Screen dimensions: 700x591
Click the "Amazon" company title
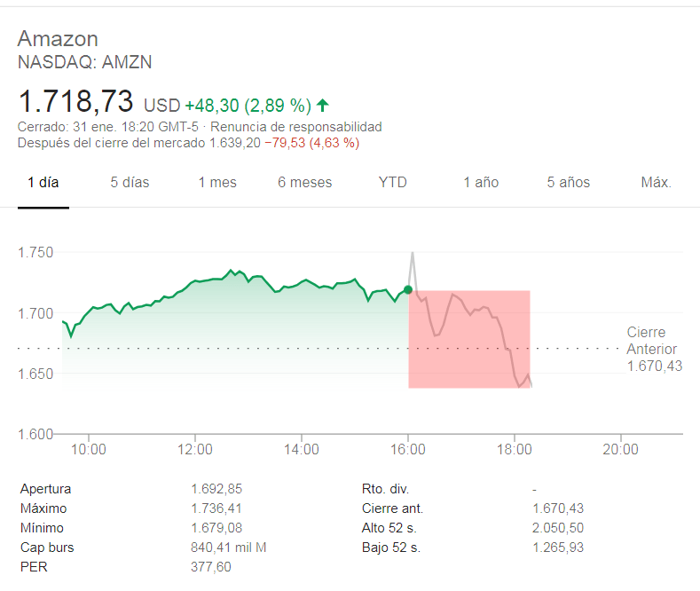coord(58,39)
